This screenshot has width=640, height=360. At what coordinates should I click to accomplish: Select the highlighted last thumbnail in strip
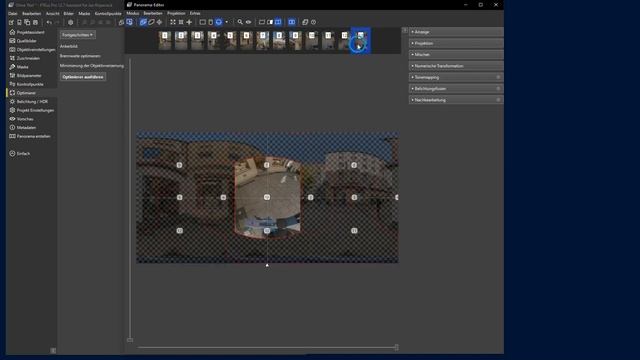360,40
